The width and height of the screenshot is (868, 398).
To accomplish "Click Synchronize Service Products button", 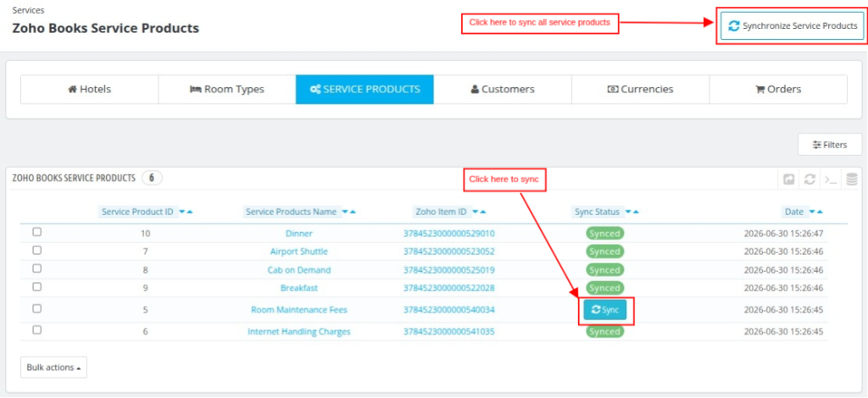I will pos(793,26).
